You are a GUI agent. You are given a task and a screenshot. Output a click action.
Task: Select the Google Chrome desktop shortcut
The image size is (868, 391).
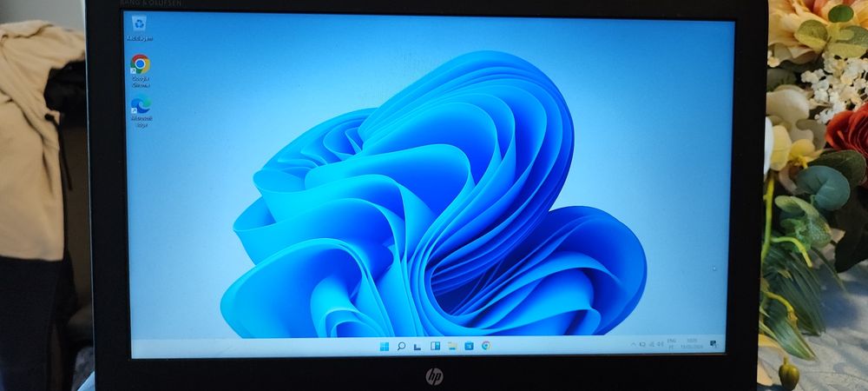coord(140,71)
